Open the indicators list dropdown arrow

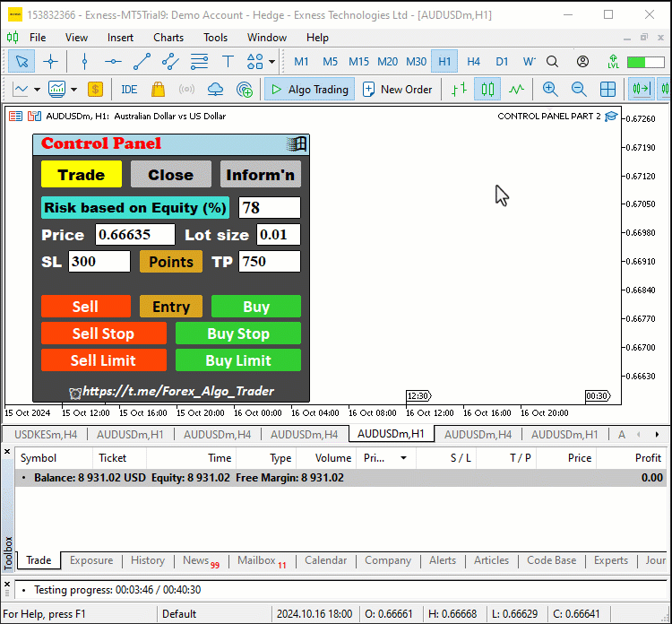click(73, 90)
